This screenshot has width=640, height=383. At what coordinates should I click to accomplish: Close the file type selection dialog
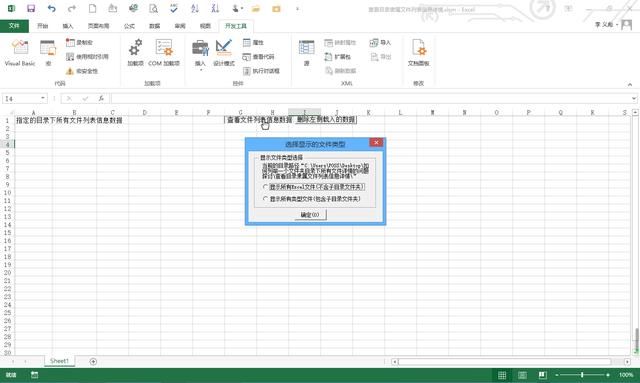point(376,142)
